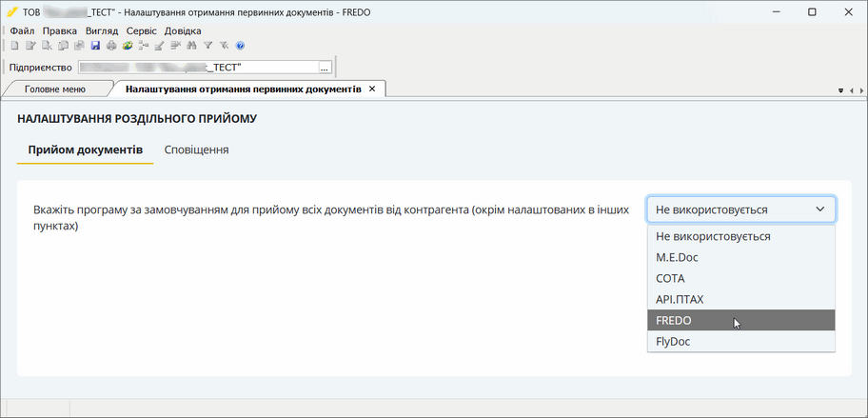Choose FlyDoc from the dropdown list
This screenshot has width=868, height=418.
coord(740,342)
